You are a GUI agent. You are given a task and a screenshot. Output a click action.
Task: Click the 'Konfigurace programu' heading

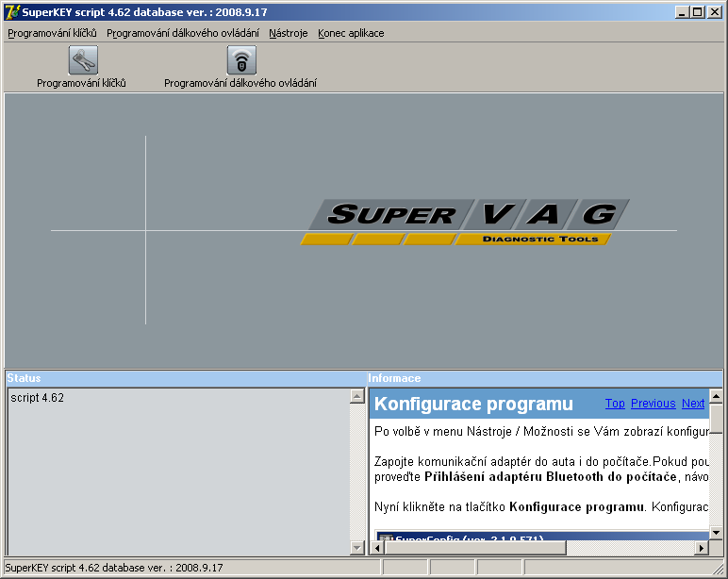point(473,404)
